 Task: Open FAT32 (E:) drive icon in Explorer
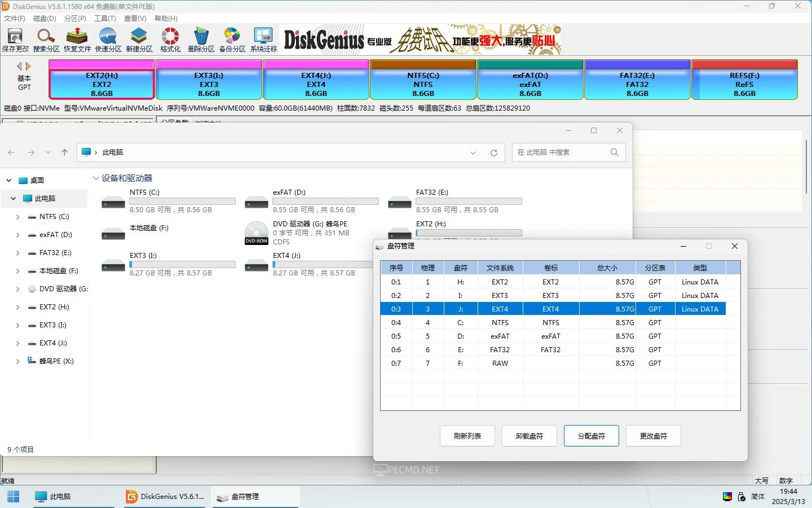click(400, 202)
